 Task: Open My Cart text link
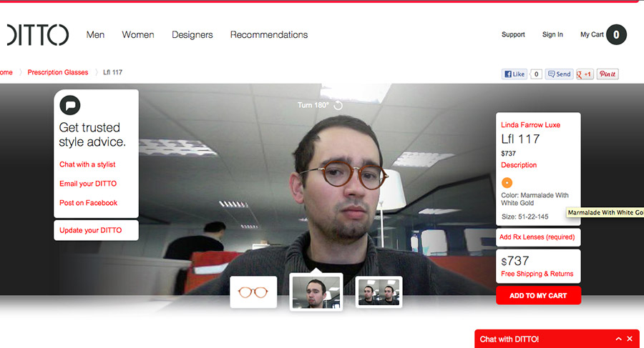click(592, 34)
